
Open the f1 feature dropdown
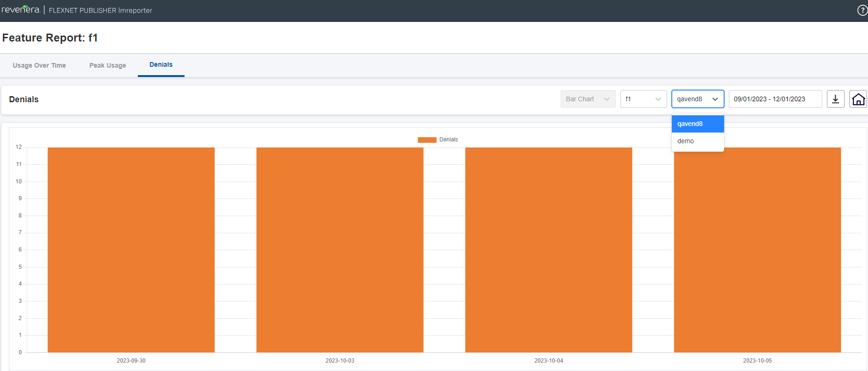point(643,99)
